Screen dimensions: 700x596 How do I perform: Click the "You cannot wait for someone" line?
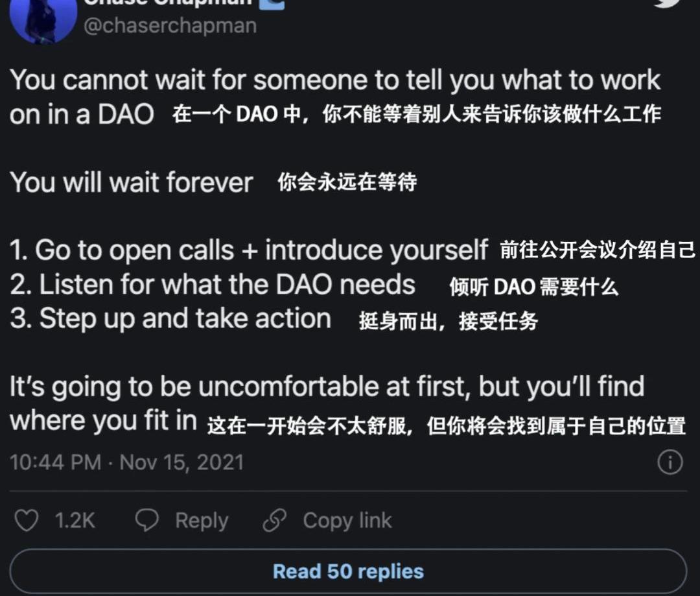pyautogui.click(x=334, y=80)
